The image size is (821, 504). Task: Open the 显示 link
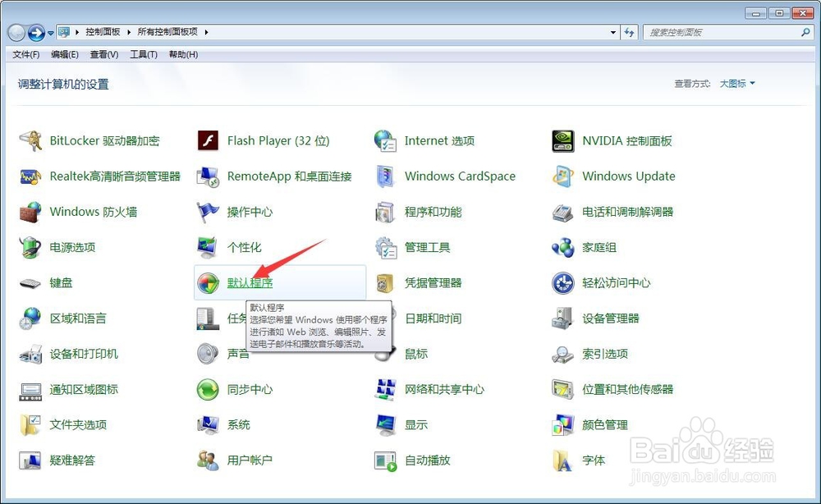click(x=416, y=425)
